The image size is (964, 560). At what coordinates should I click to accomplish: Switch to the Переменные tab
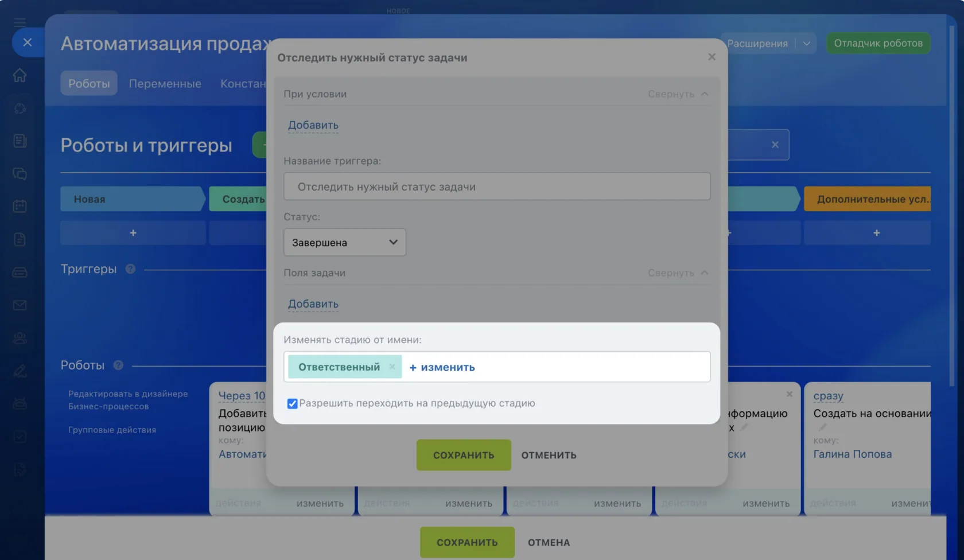coord(165,83)
